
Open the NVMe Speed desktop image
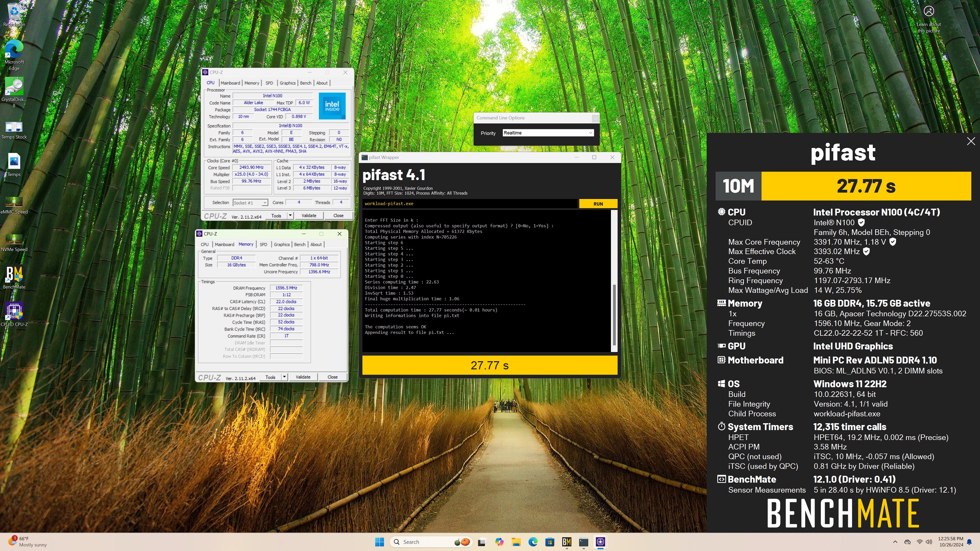(14, 242)
